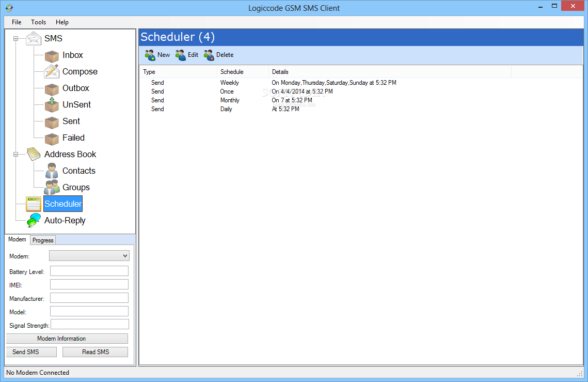588x382 pixels.
Task: Select the Groups tree item
Action: click(x=76, y=188)
